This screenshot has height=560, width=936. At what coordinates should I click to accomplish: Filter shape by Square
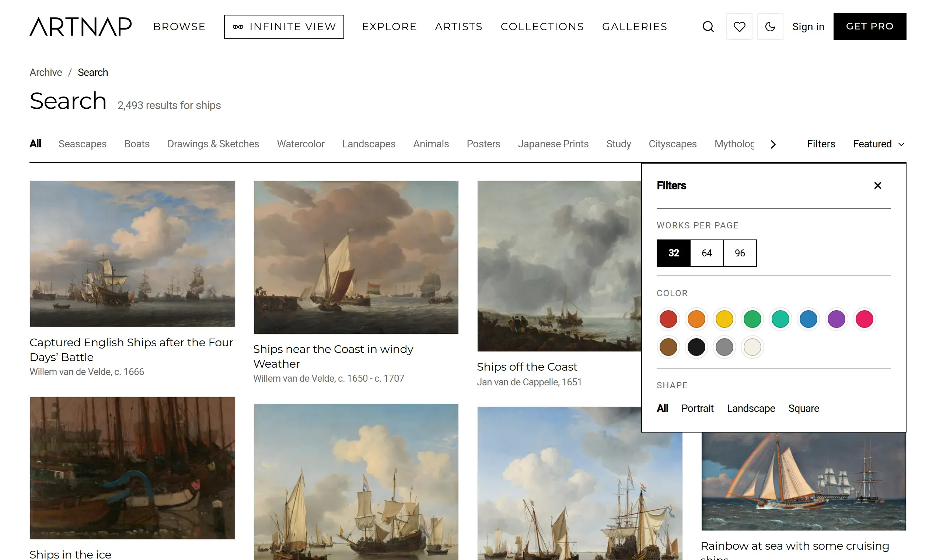(804, 408)
